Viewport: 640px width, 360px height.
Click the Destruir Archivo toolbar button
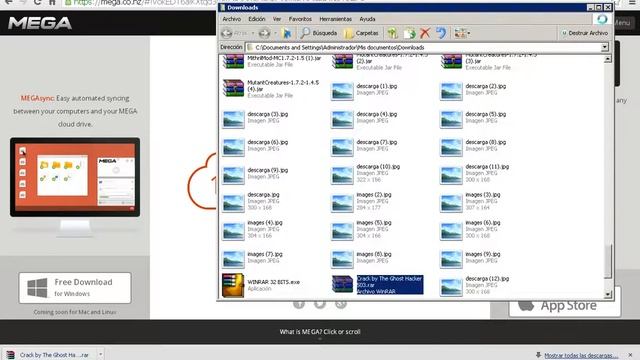[585, 33]
